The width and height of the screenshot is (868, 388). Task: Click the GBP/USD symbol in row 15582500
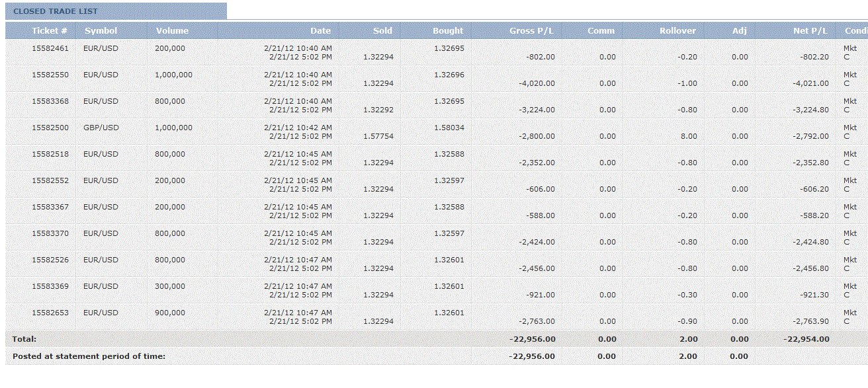tap(101, 128)
